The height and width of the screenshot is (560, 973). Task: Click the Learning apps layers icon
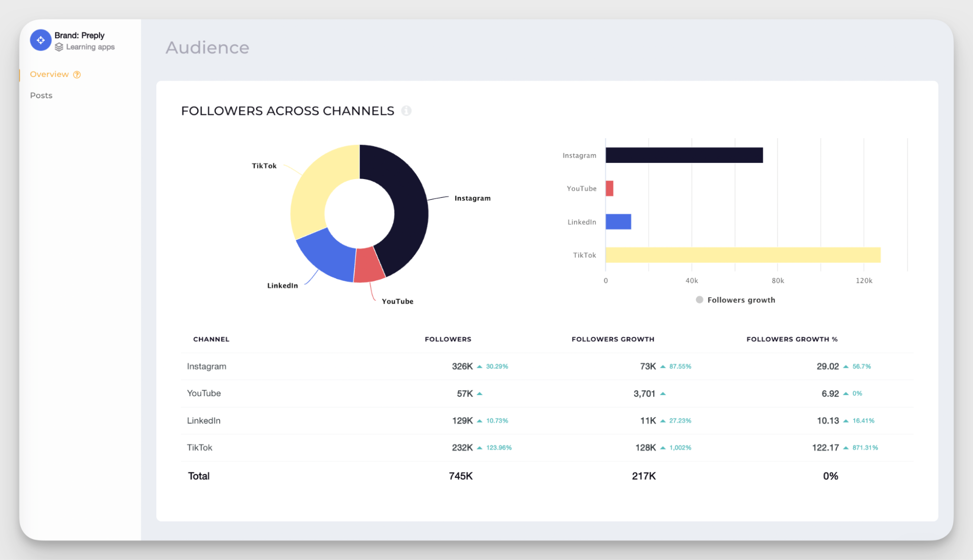click(59, 47)
